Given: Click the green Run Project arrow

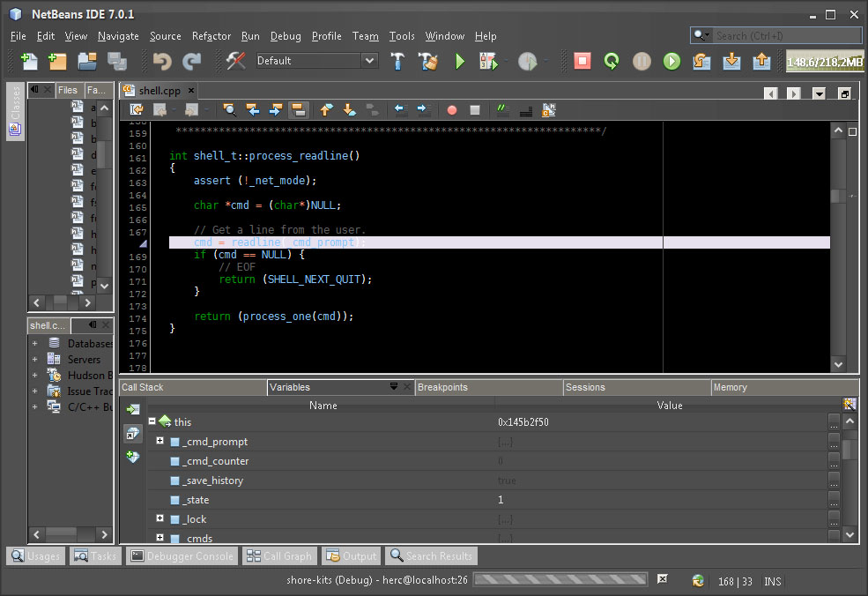Looking at the screenshot, I should point(459,61).
